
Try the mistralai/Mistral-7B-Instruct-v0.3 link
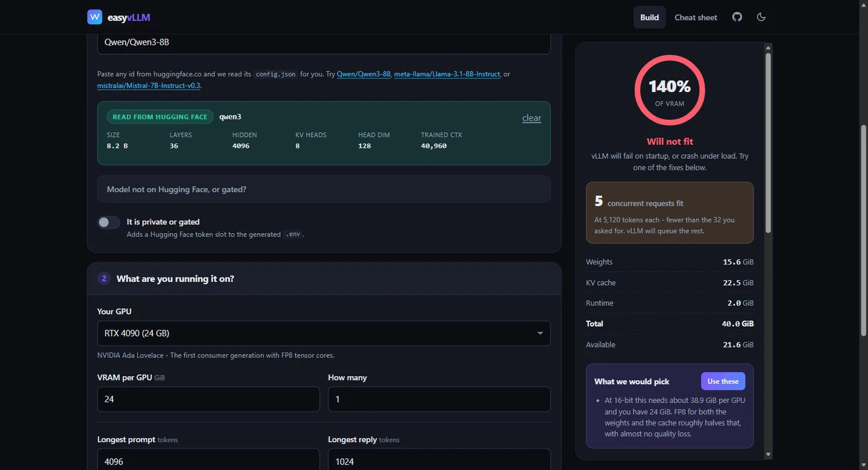pyautogui.click(x=149, y=86)
